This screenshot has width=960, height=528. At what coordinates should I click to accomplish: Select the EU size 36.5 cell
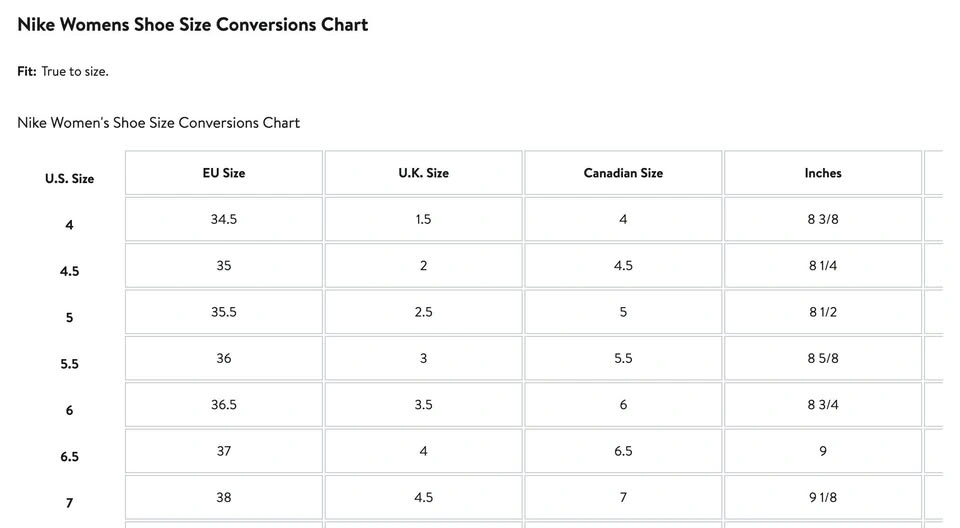[223, 405]
